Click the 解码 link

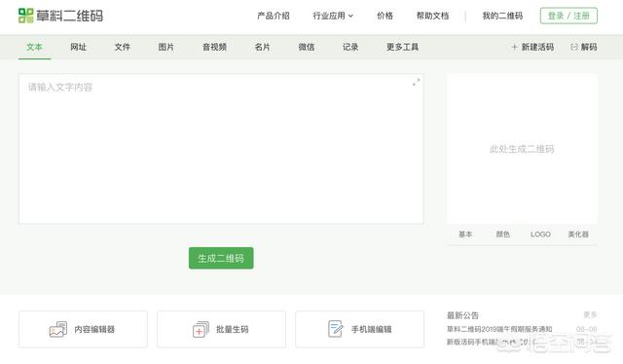click(589, 47)
